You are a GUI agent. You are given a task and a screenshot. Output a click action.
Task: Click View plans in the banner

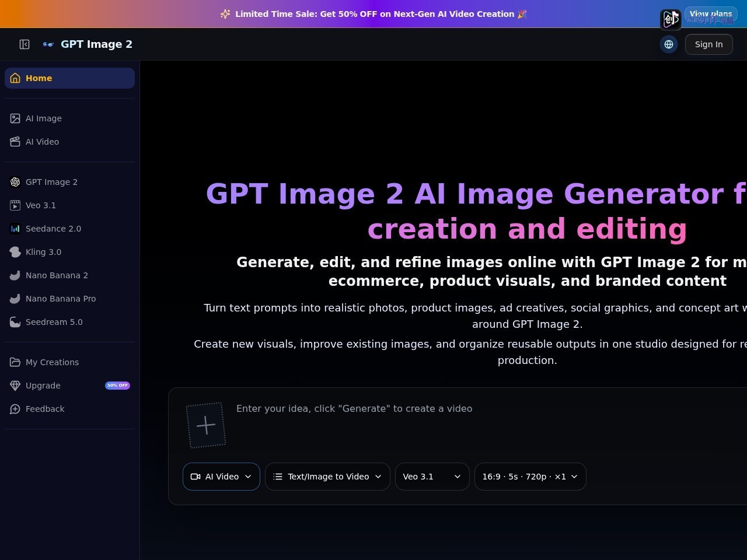click(710, 14)
